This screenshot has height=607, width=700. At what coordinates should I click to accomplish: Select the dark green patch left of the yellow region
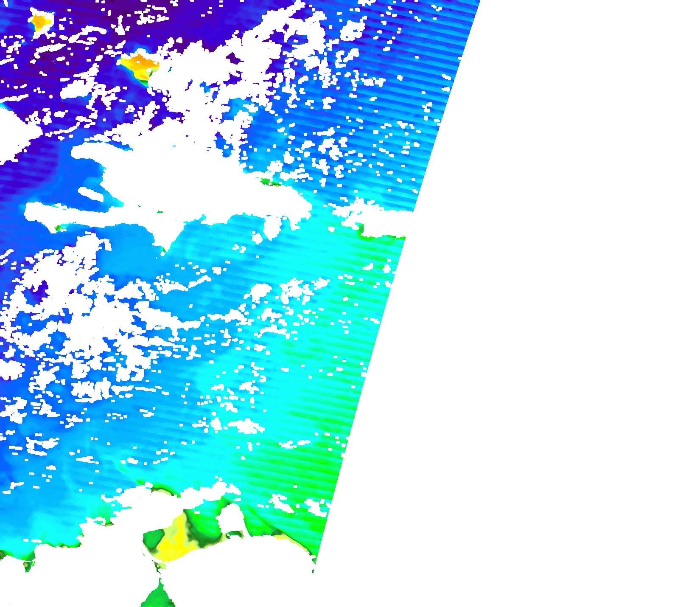pos(151,539)
